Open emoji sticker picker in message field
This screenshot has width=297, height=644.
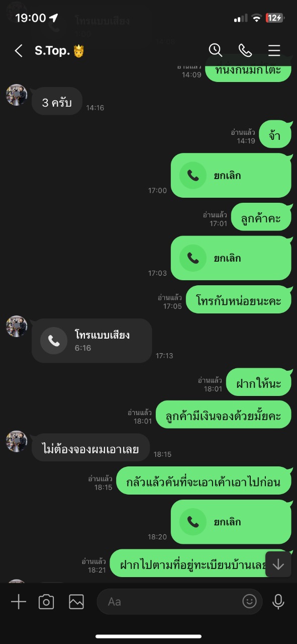pos(249,601)
